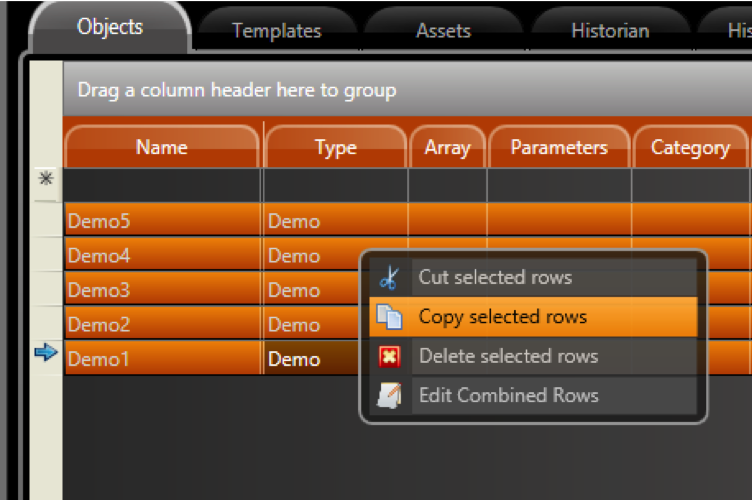Click the asterisk new row marker

tap(46, 181)
